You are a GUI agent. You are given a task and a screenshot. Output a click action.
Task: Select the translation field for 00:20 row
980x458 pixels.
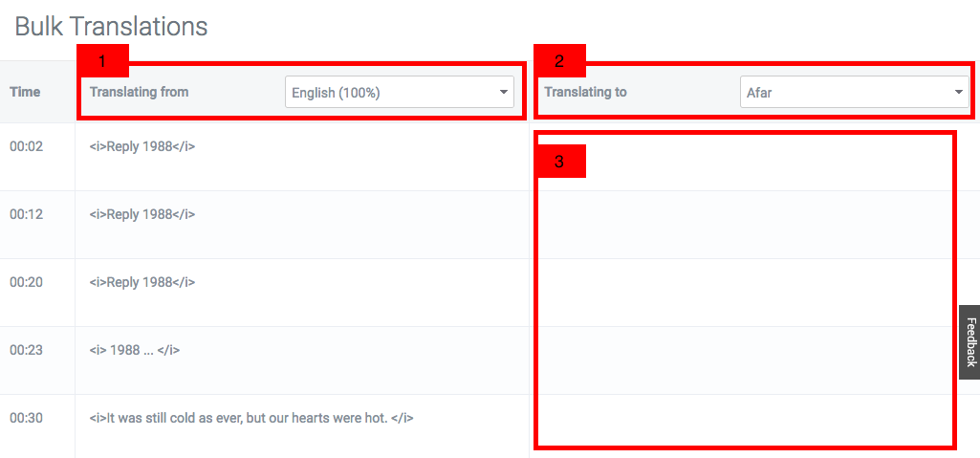[744, 293]
